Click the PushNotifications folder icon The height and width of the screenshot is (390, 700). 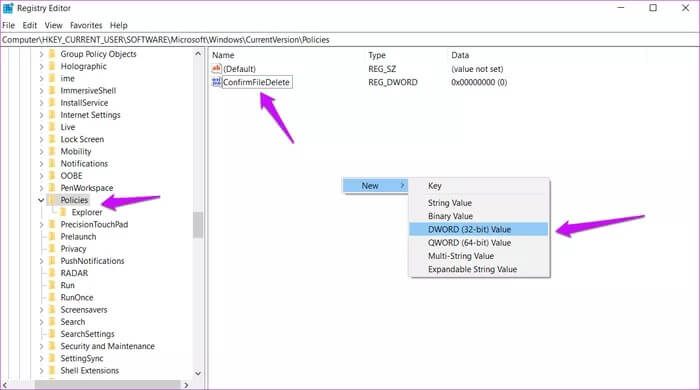coord(52,261)
